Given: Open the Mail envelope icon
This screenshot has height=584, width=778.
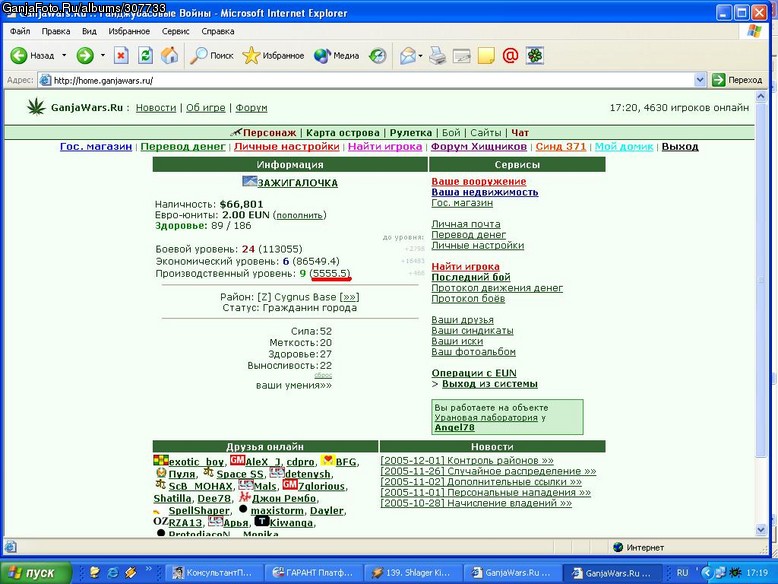Looking at the screenshot, I should [408, 56].
